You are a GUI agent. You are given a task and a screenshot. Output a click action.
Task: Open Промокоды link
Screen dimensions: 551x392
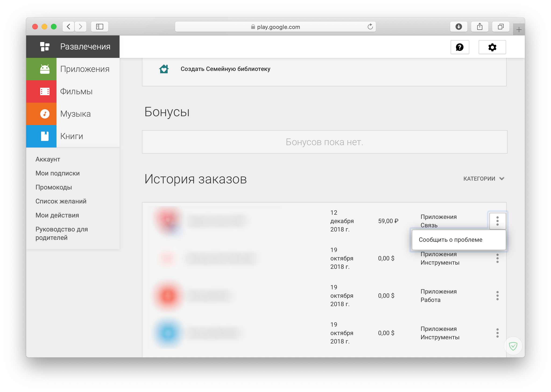[x=54, y=187]
